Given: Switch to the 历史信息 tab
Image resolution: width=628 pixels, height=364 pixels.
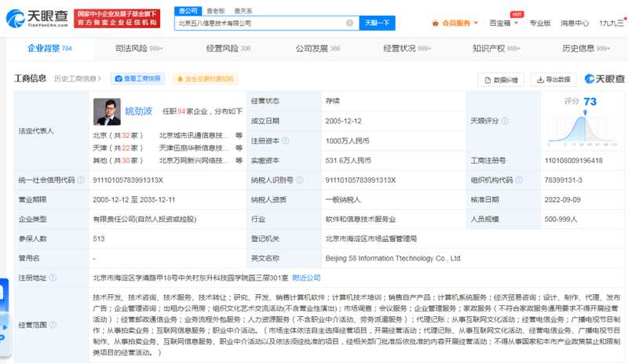Looking at the screenshot, I should (x=586, y=49).
